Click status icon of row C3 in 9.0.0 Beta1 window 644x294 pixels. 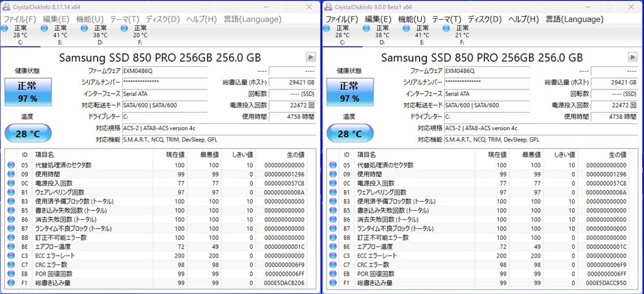333,256
